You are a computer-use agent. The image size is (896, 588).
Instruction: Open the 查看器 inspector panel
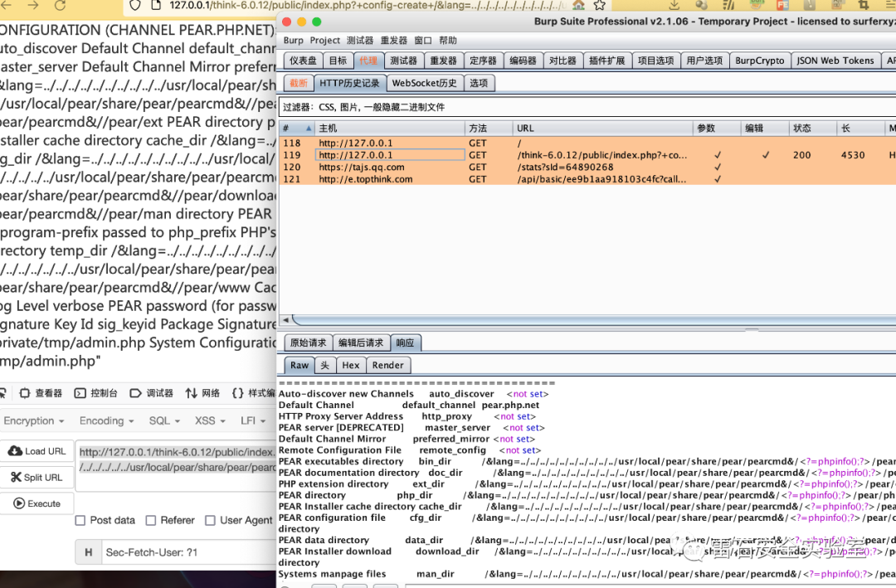tap(41, 393)
